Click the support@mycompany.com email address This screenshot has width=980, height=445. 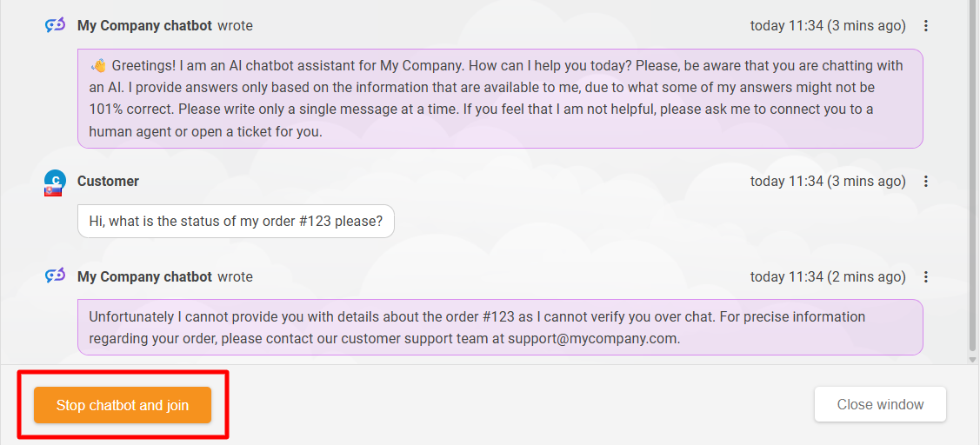pos(592,339)
